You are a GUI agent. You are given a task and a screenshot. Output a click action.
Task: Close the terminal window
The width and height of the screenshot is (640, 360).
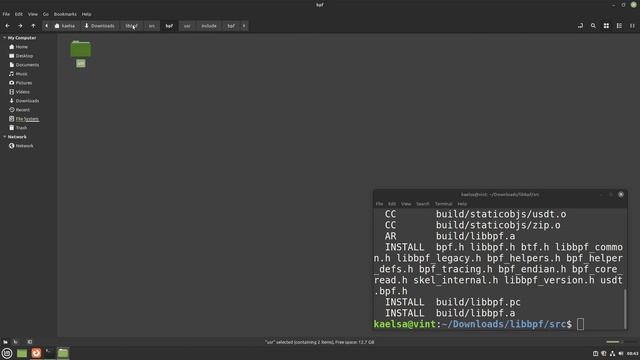point(621,195)
